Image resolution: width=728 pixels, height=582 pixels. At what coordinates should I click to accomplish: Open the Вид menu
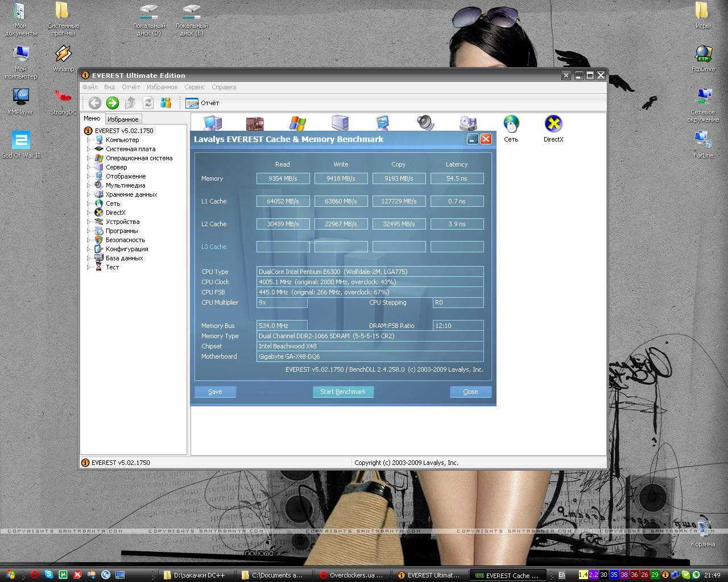point(109,87)
